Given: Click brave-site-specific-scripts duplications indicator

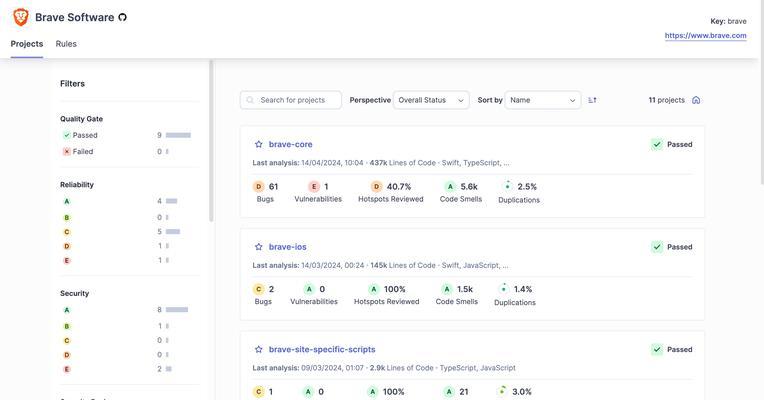Looking at the screenshot, I should point(502,391).
